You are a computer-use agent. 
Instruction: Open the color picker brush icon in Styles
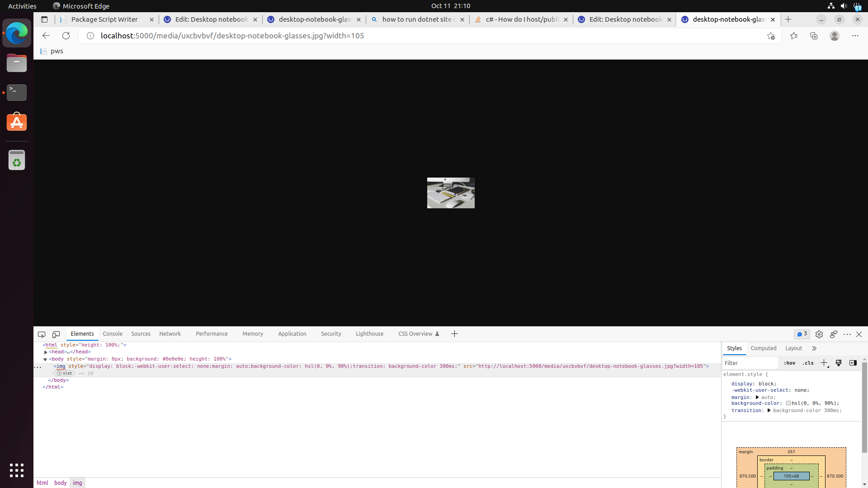coord(839,363)
